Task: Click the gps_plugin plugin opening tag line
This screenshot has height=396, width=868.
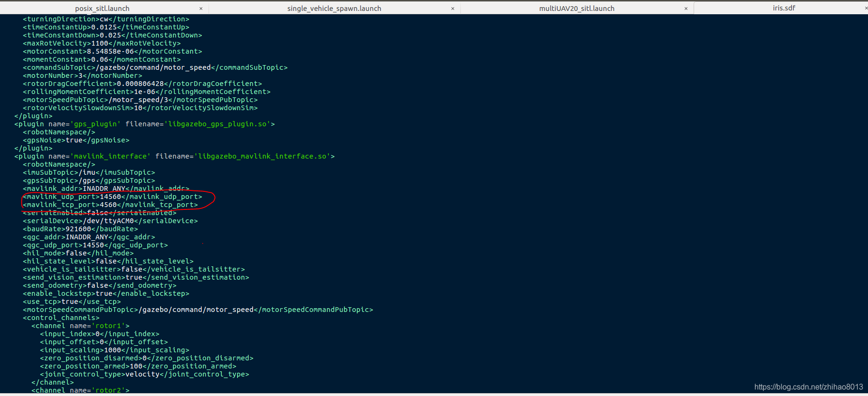Action: (x=144, y=124)
